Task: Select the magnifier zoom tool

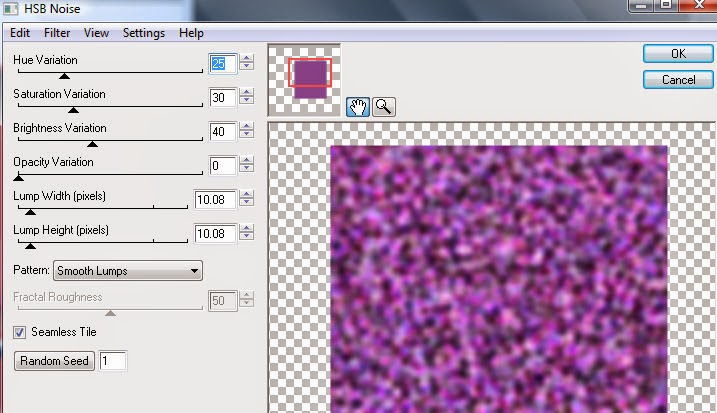Action: (x=384, y=107)
